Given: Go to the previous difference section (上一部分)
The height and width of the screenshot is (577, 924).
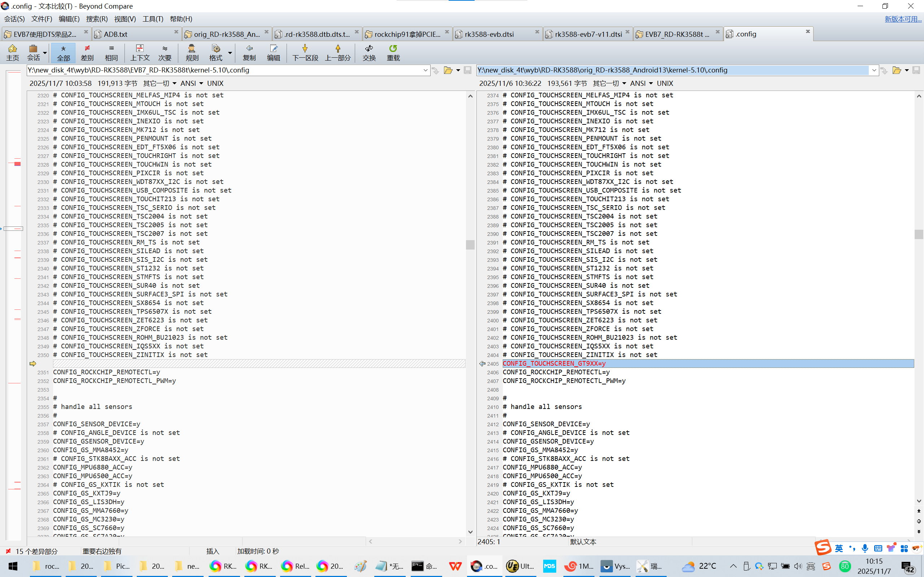Looking at the screenshot, I should pos(337,52).
